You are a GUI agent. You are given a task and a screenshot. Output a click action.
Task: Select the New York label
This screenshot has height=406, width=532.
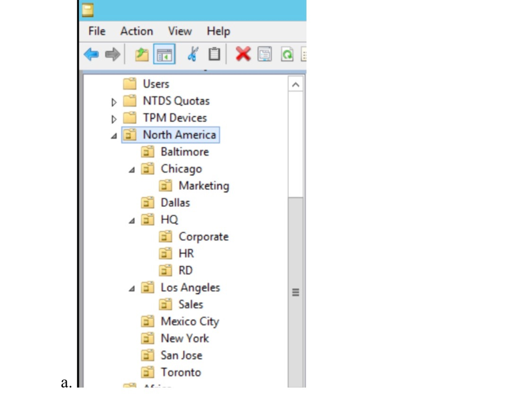click(x=185, y=338)
